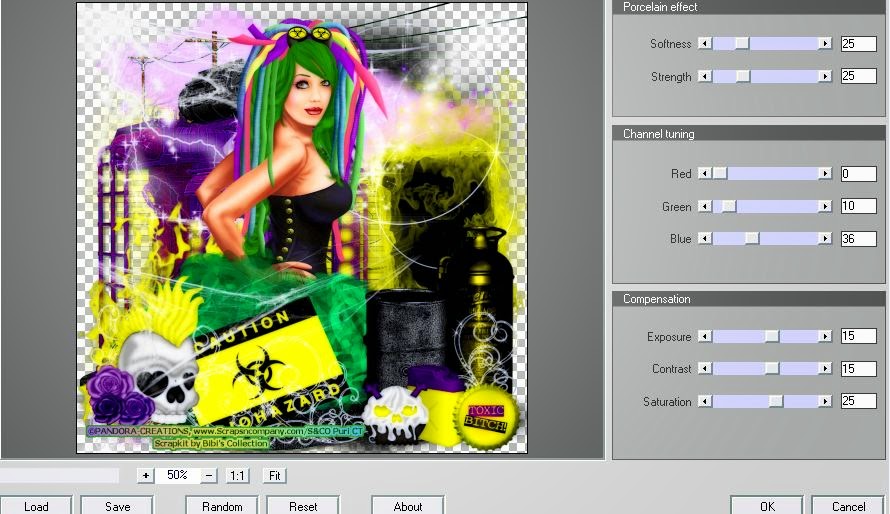This screenshot has height=514, width=890.
Task: Click the Strength slider left arrow
Action: coord(705,77)
